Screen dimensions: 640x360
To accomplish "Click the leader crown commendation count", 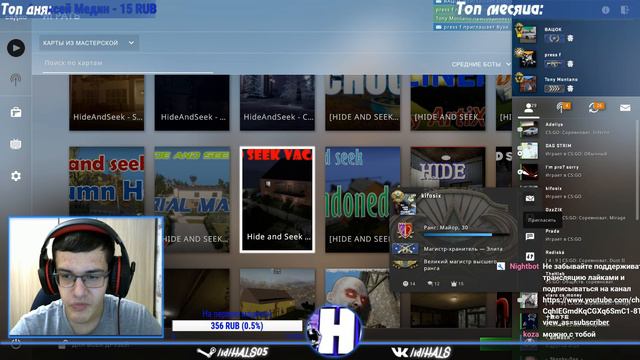I will 457,284.
